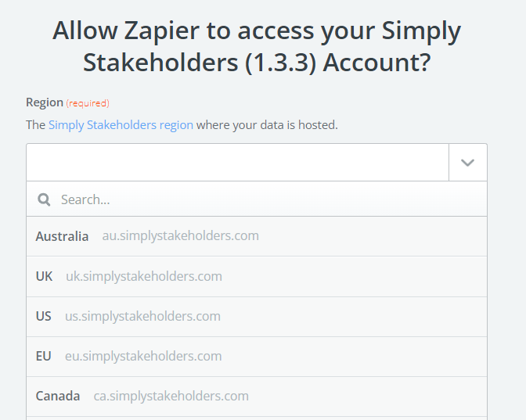Pick the US region option
Viewport: 526px width, 420px height.
click(43, 316)
